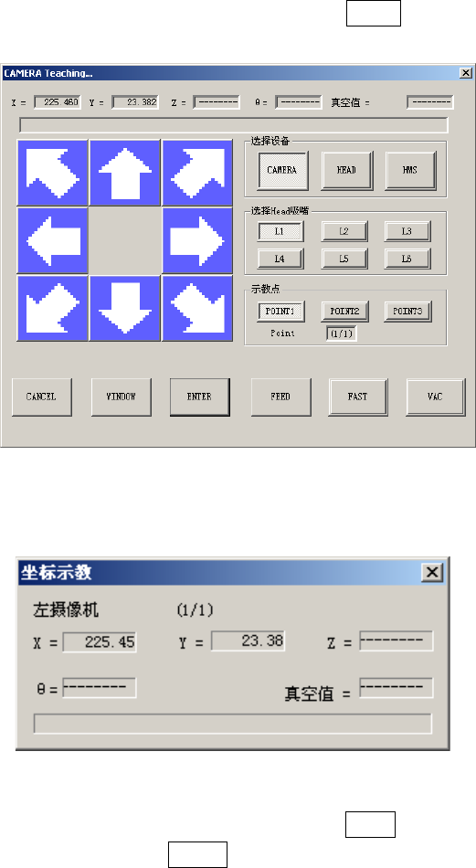Select teaching POINT2

click(344, 311)
